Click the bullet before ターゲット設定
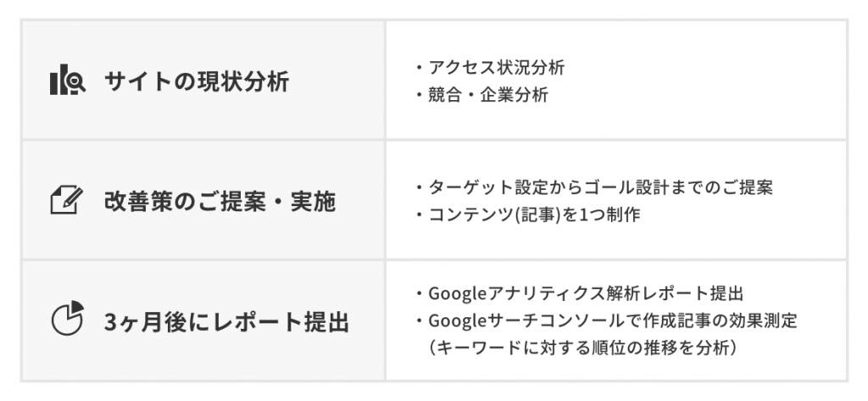Viewport: 868px width, 401px height. tap(419, 187)
